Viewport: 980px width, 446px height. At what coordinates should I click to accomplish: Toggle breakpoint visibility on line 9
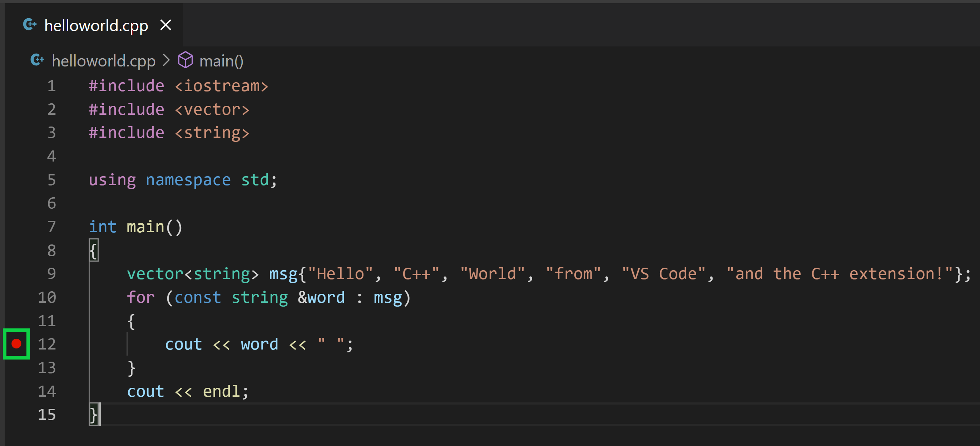click(17, 272)
